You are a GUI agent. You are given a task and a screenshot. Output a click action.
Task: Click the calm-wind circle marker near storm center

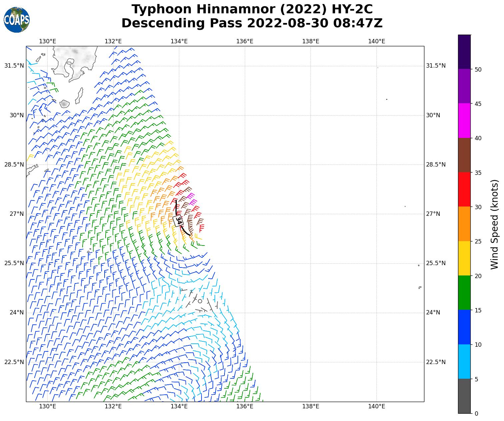(200, 301)
